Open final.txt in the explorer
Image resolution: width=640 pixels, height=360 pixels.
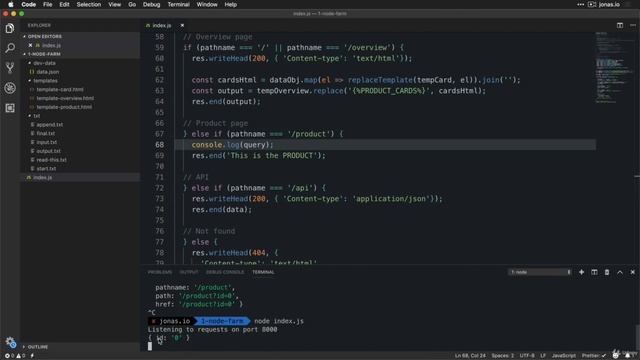45,133
